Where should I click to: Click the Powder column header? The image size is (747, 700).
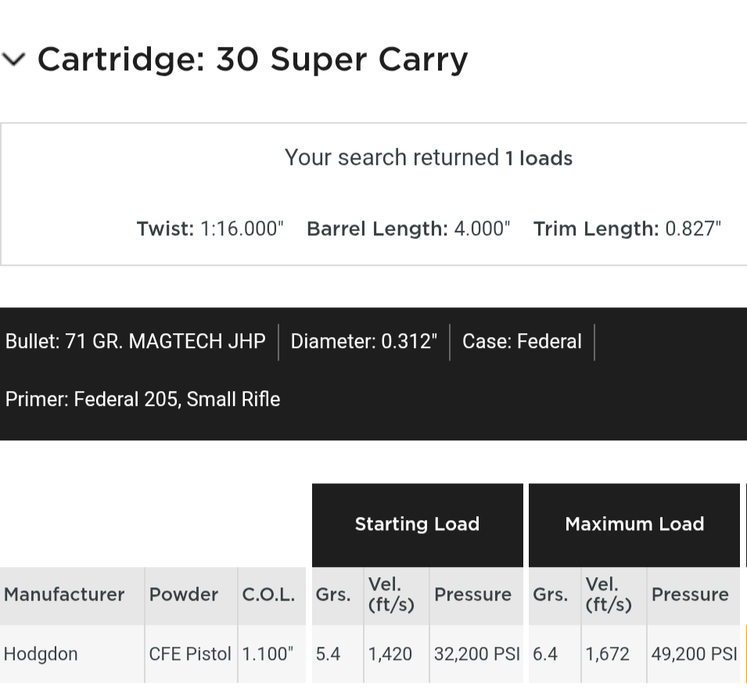[191, 596]
